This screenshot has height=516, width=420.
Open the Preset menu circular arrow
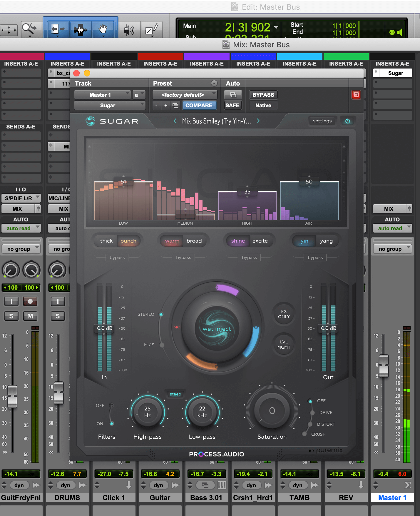[214, 83]
